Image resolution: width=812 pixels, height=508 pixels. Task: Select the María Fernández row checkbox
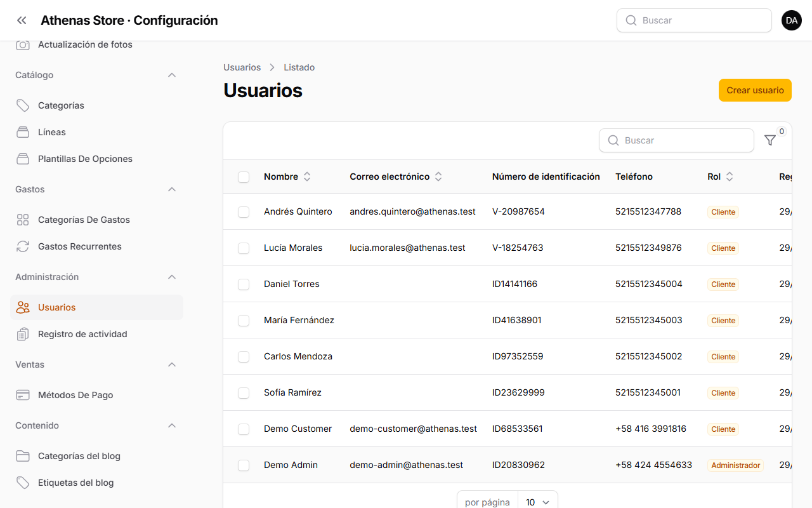[x=244, y=321]
